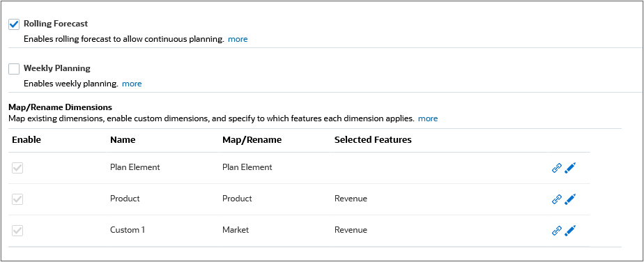Click the link icon in Custom 1 row

556,231
